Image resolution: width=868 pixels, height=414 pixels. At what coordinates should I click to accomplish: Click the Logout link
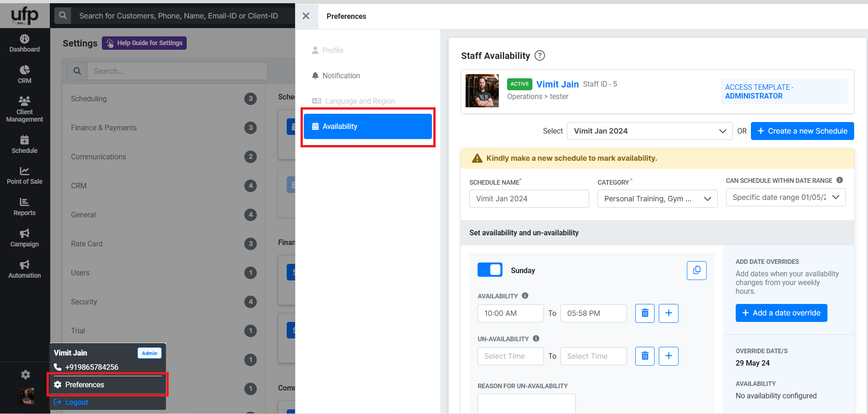[76, 402]
